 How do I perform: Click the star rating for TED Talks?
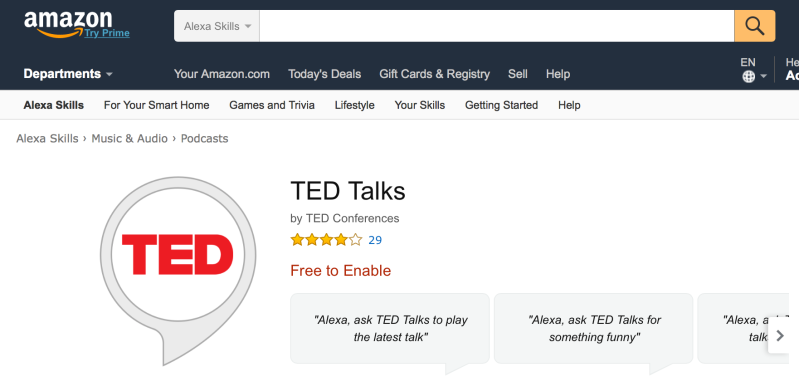pyautogui.click(x=326, y=240)
